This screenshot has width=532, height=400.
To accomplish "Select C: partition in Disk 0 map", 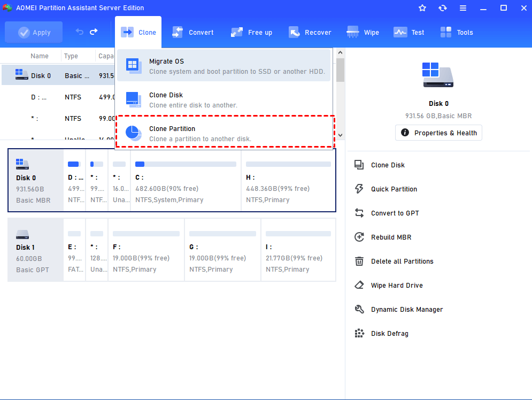I will [x=186, y=181].
